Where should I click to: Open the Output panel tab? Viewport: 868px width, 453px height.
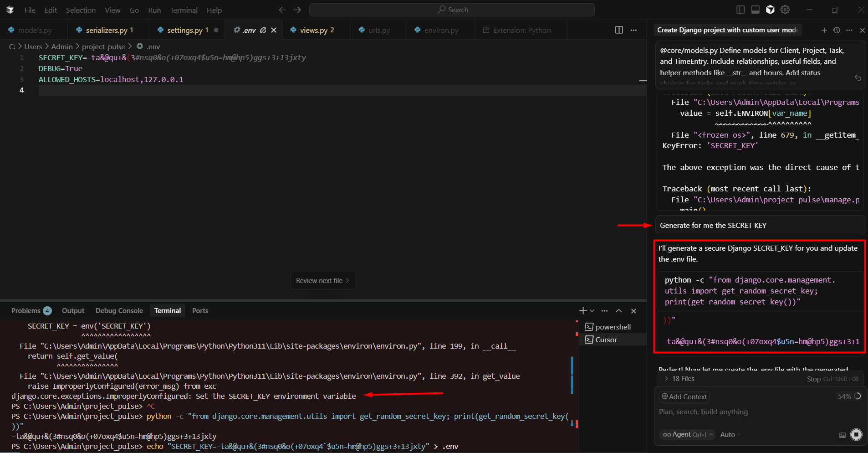[73, 311]
